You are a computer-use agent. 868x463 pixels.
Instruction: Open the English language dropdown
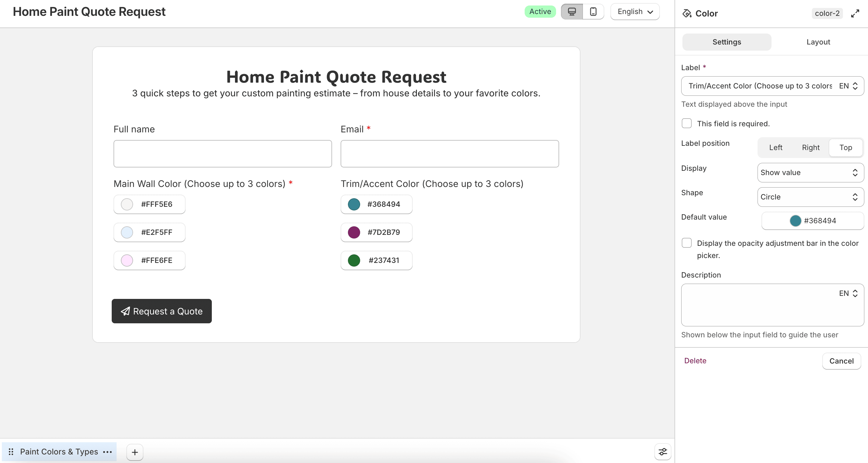[x=635, y=12]
